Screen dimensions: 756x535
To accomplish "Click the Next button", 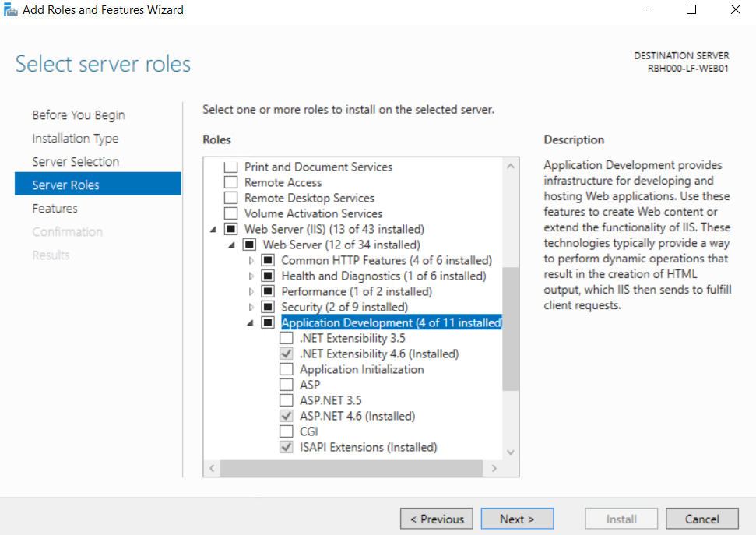I will [x=517, y=519].
